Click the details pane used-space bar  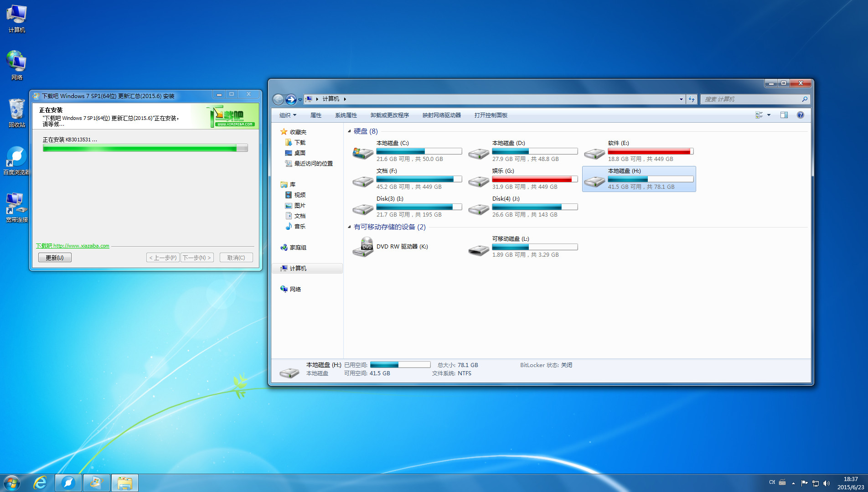point(400,365)
